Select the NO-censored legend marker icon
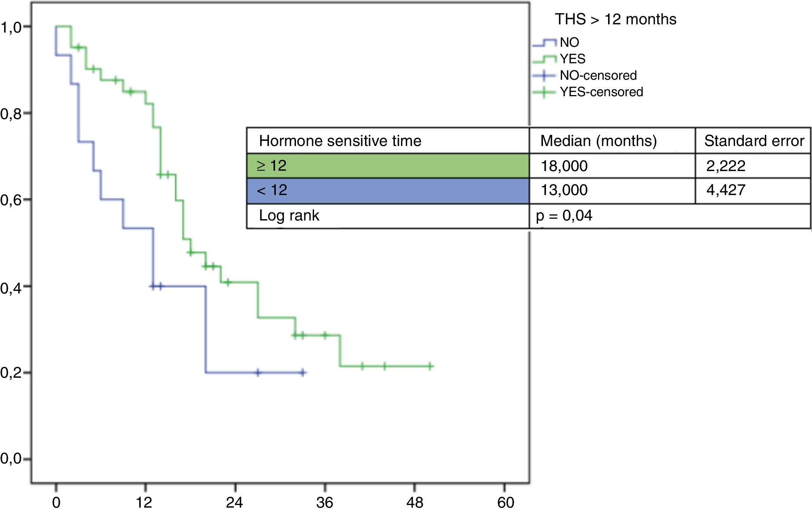Viewport: 812px width, 511px height. click(544, 76)
